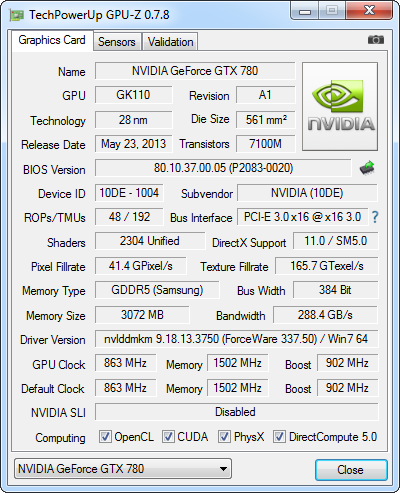Close the window with the X button

point(369,11)
